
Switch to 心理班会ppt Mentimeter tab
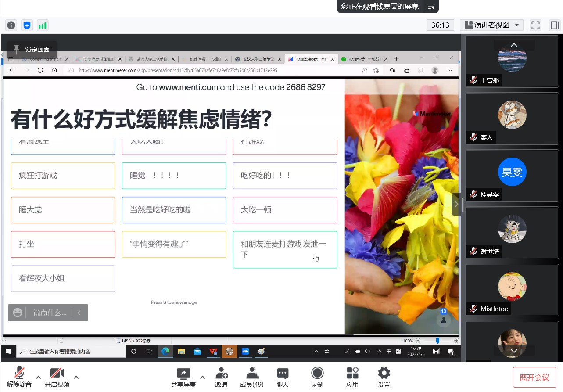(x=311, y=59)
